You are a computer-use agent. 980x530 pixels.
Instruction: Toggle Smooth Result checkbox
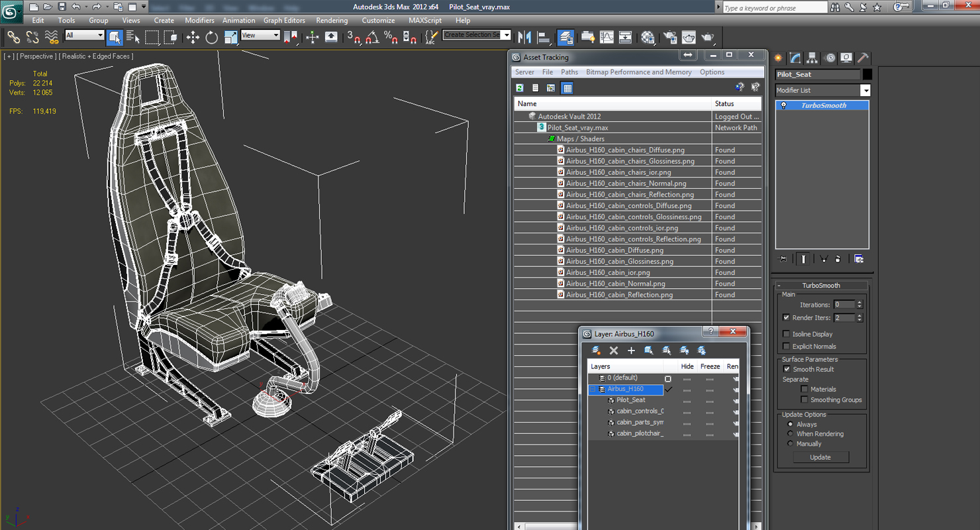coord(787,369)
